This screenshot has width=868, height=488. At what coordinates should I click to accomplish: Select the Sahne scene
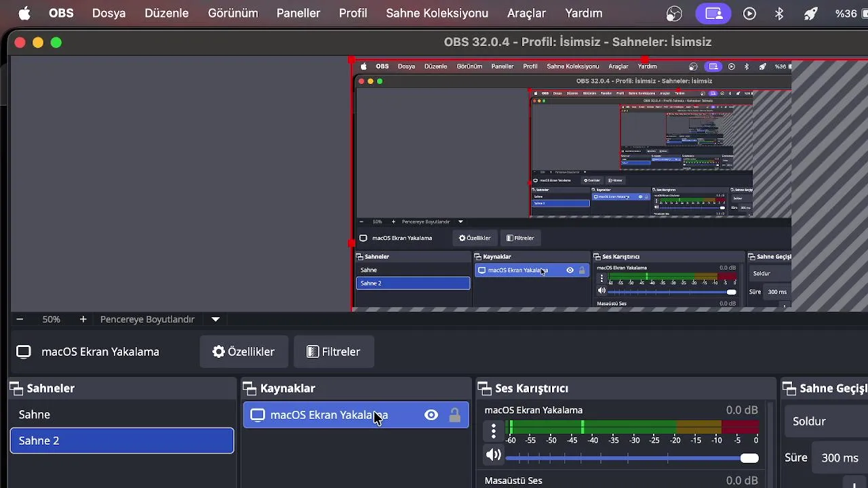(x=122, y=415)
